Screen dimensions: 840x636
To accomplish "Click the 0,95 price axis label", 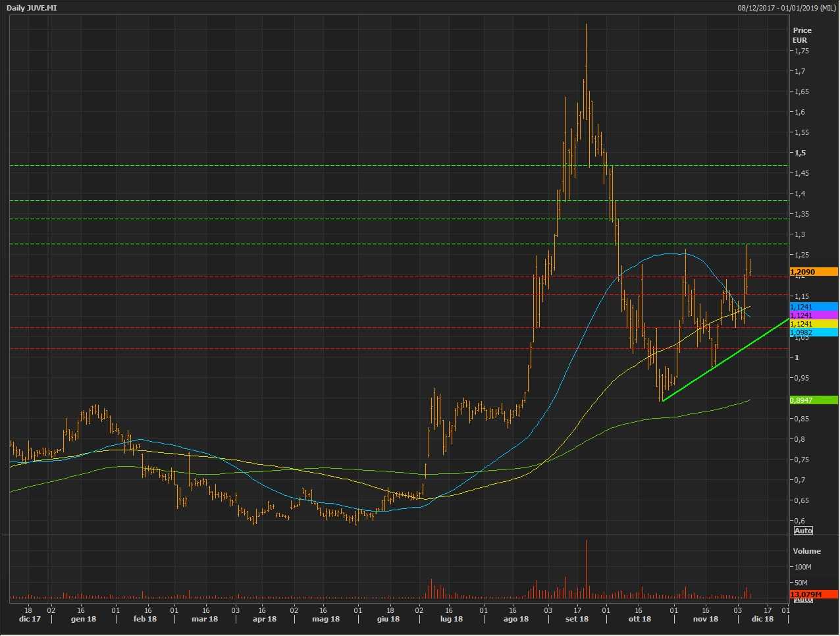I will point(801,378).
